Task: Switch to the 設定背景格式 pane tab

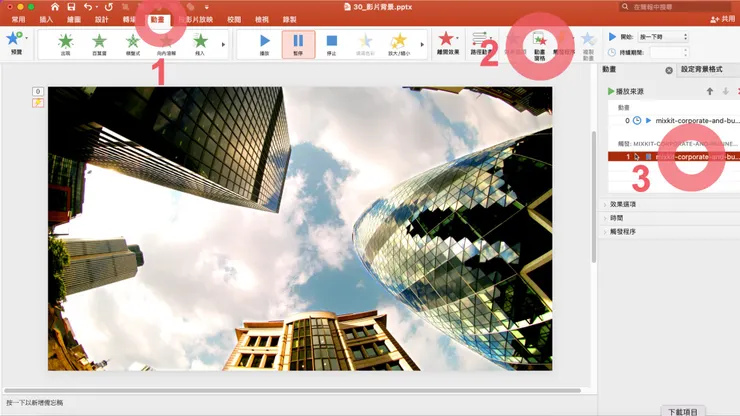Action: (701, 69)
